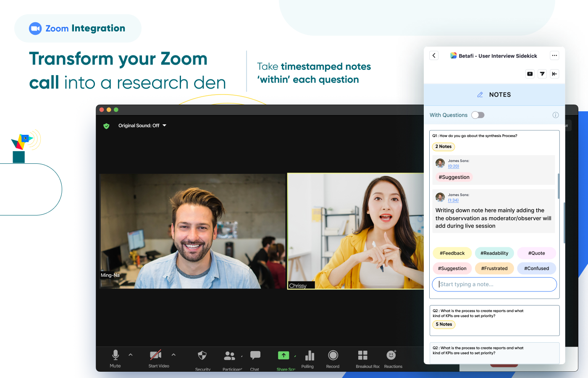Jump to timestamp (1:34)
The width and height of the screenshot is (588, 378).
click(x=453, y=200)
